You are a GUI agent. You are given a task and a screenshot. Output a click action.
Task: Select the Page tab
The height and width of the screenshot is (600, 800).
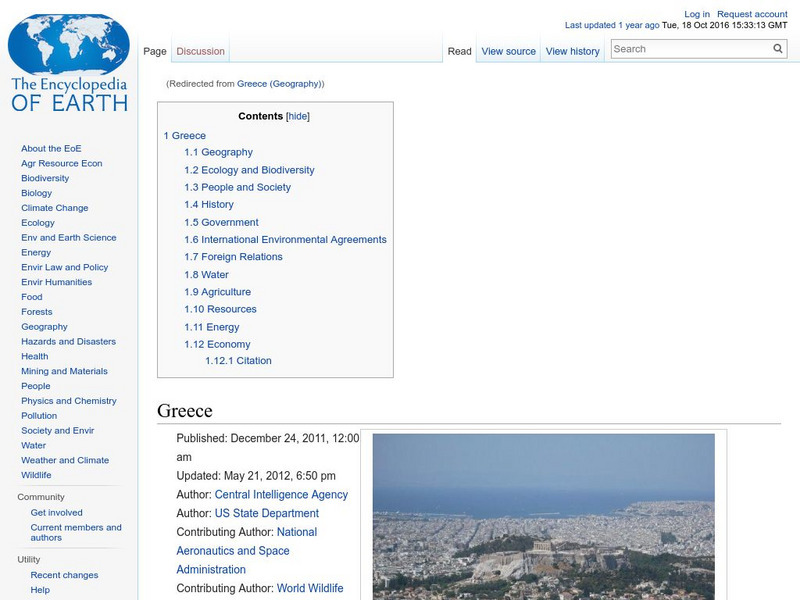point(155,50)
